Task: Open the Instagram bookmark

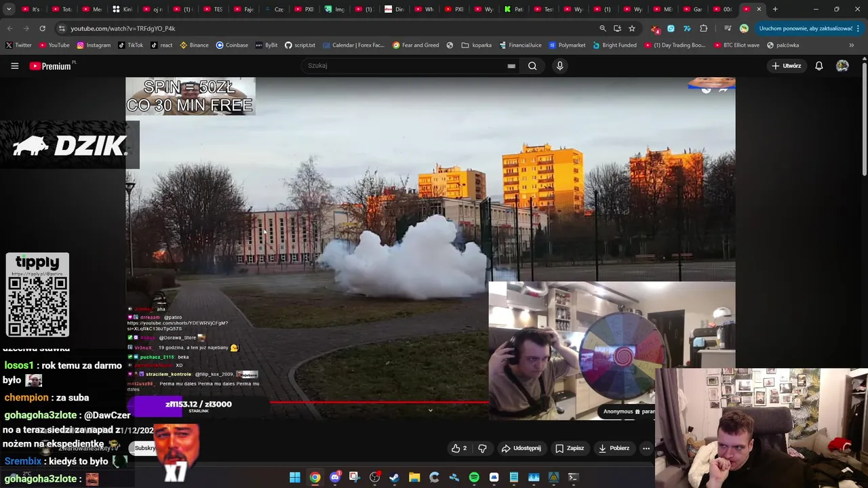Action: 94,45
